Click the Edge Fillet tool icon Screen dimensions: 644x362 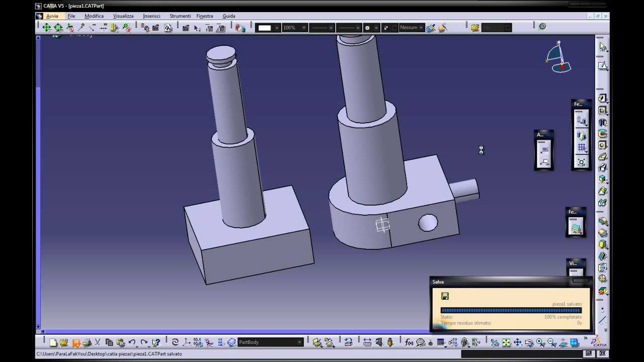603,221
